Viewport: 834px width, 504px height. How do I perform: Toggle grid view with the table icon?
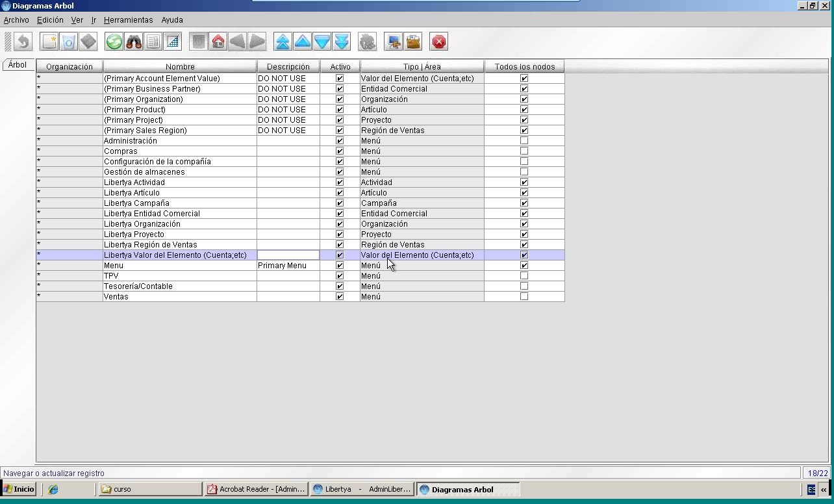(173, 42)
